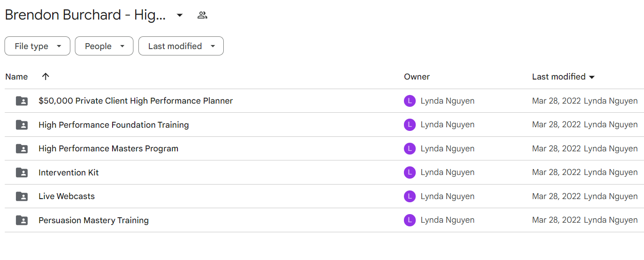Click owner Lynda Nguyen in Intervention Kit row
This screenshot has width=644, height=260.
coord(447,172)
